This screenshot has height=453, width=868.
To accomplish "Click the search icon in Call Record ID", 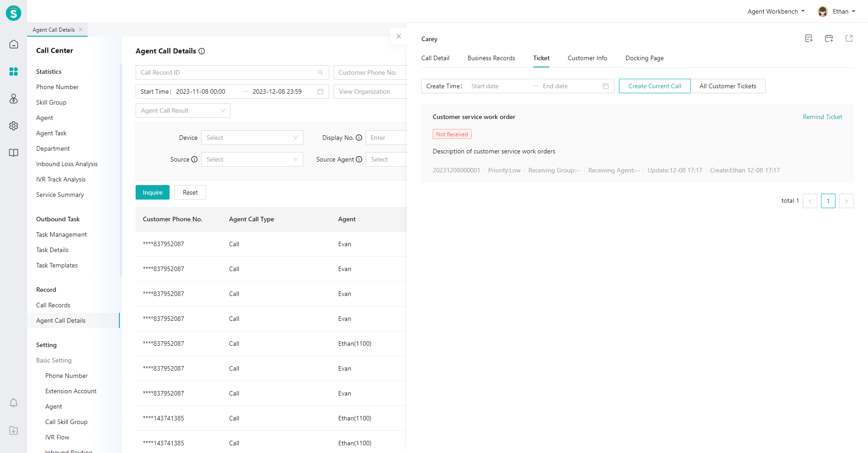I will [321, 72].
